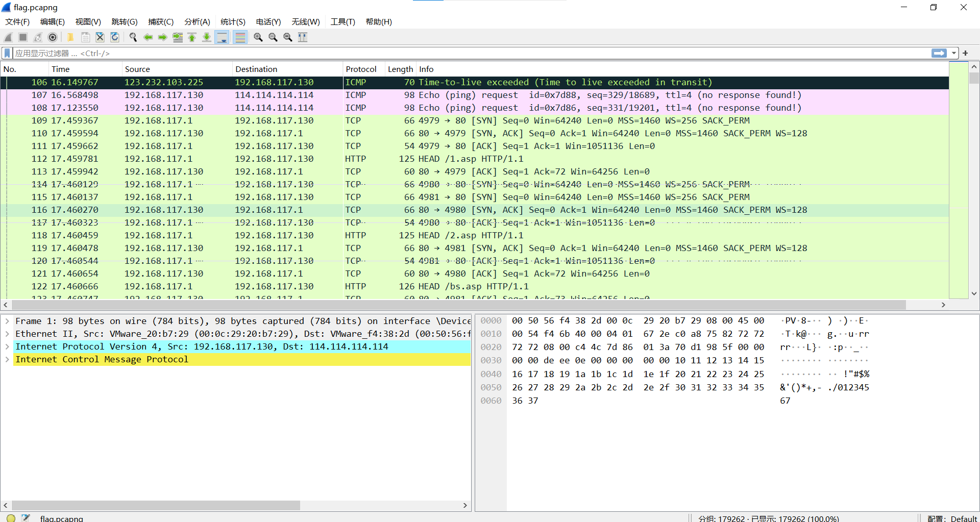The image size is (980, 522).
Task: Add a filter button with plus
Action: (965, 53)
